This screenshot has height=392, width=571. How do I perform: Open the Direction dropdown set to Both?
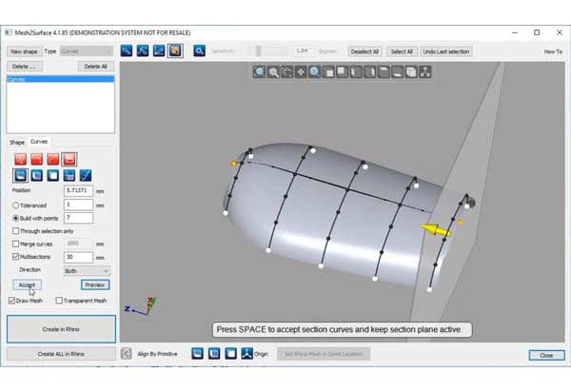point(87,270)
